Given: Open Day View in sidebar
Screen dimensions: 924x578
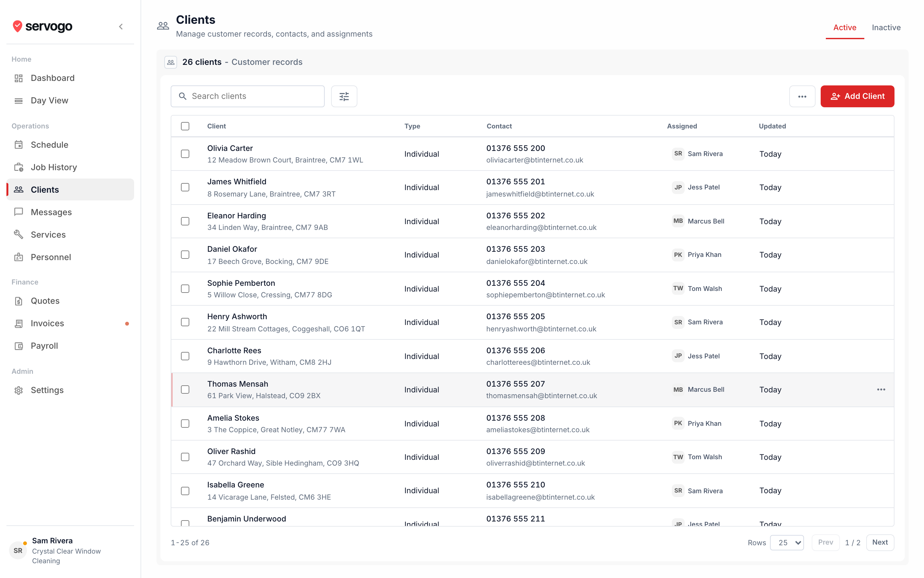Looking at the screenshot, I should point(70,101).
